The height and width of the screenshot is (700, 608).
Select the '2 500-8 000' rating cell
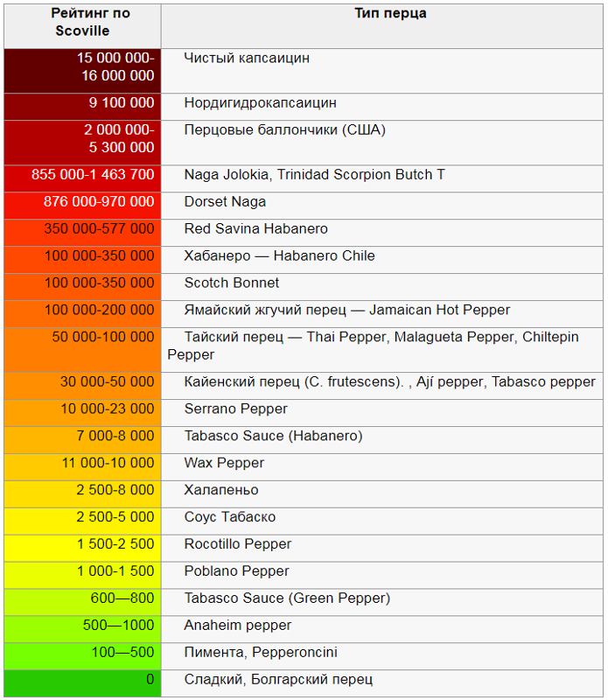82,493
